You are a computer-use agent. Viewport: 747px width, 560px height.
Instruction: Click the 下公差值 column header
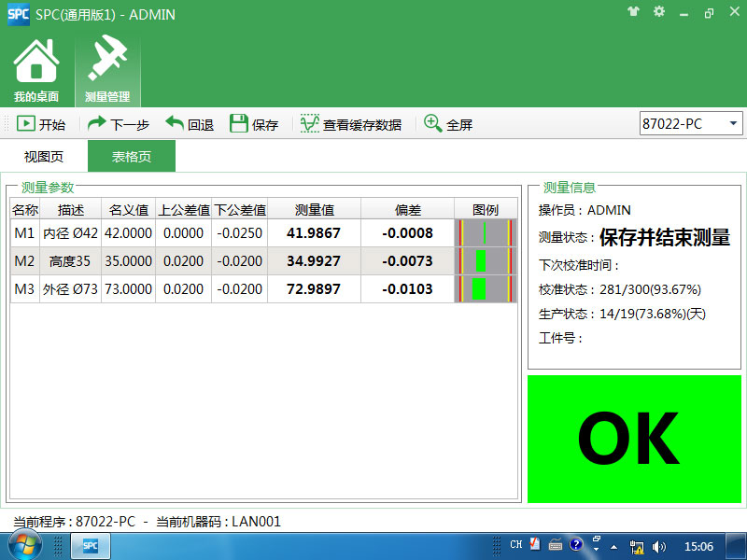point(240,209)
